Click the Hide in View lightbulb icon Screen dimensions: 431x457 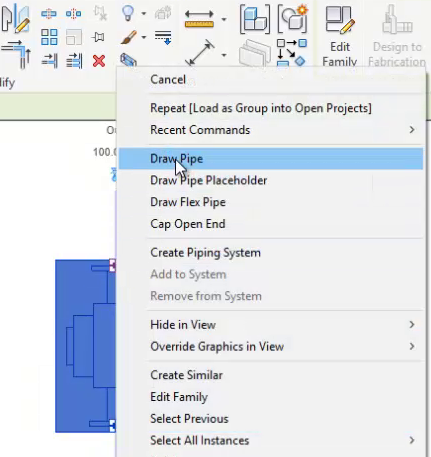[x=128, y=14]
